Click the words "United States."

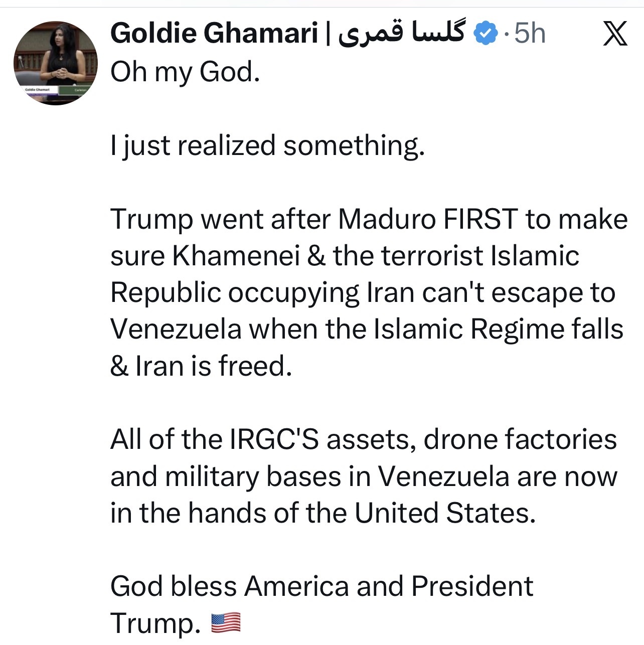[x=445, y=513]
